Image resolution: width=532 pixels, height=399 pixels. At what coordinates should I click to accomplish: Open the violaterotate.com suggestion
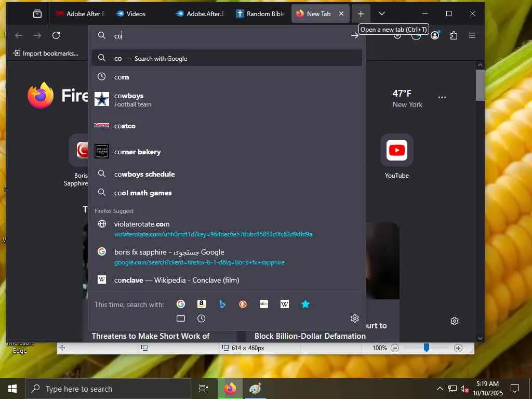[x=227, y=229]
